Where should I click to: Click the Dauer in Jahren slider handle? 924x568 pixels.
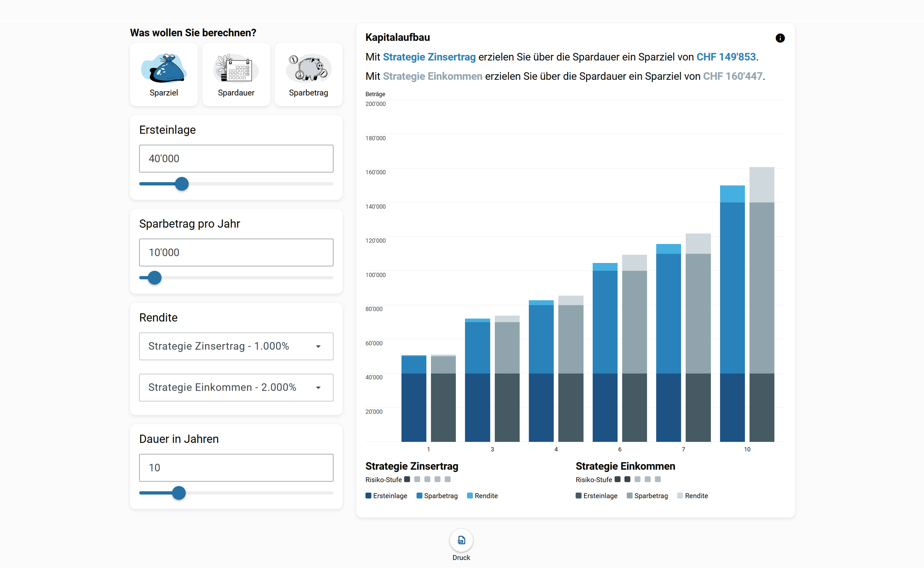point(179,493)
